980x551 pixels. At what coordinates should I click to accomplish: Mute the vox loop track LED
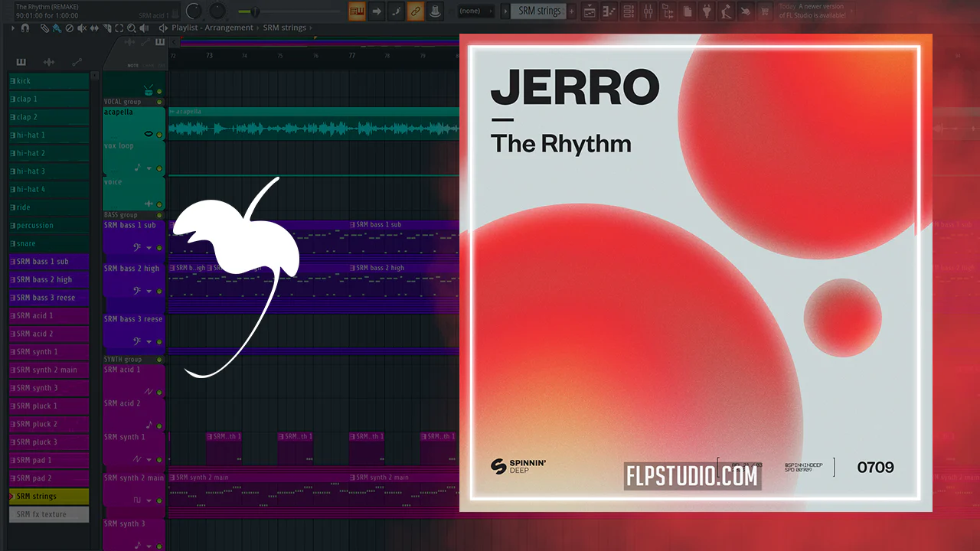pos(159,168)
